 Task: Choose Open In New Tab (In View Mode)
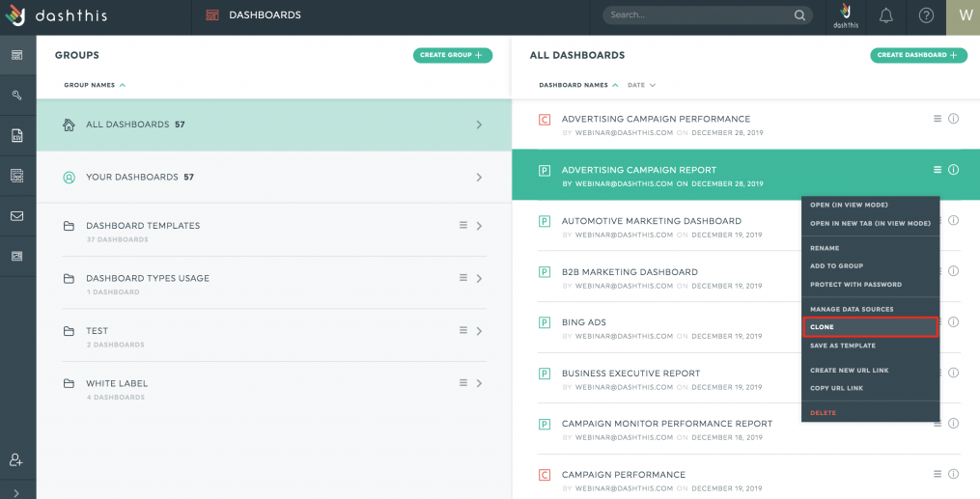(x=871, y=223)
